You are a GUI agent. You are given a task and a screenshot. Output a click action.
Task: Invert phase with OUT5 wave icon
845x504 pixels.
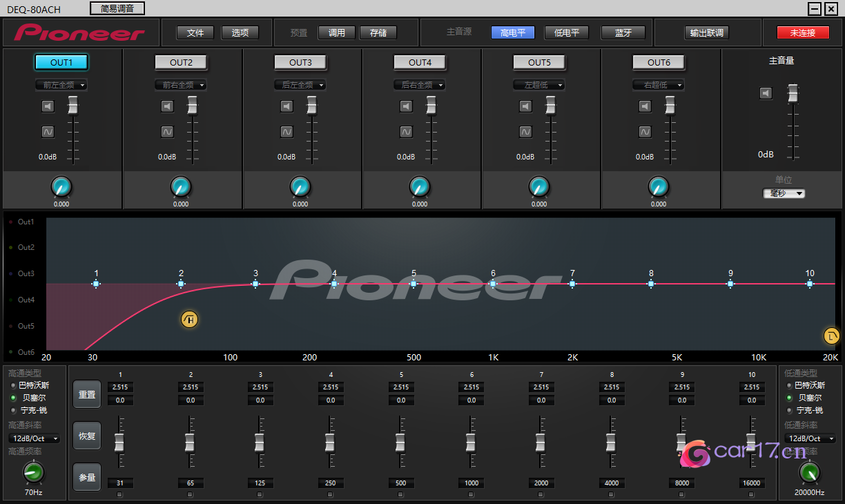point(525,131)
